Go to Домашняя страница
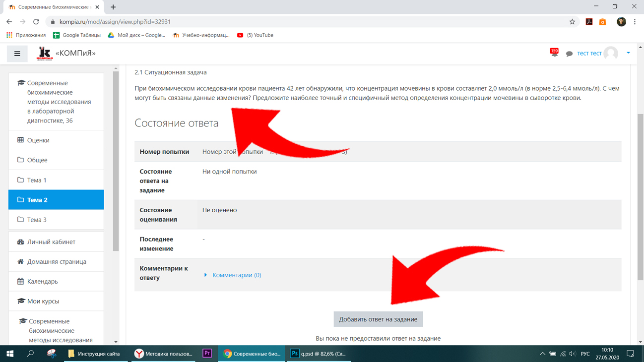644x362 pixels. [x=56, y=262]
